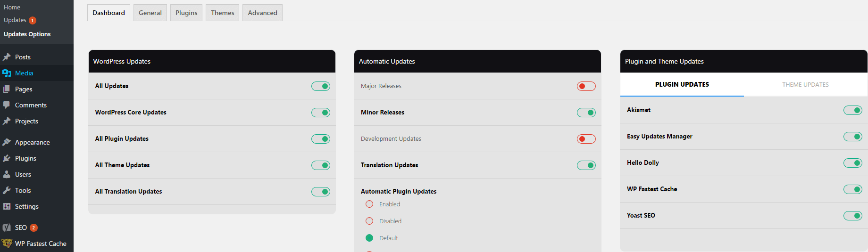Click the Media icon in sidebar

point(7,73)
